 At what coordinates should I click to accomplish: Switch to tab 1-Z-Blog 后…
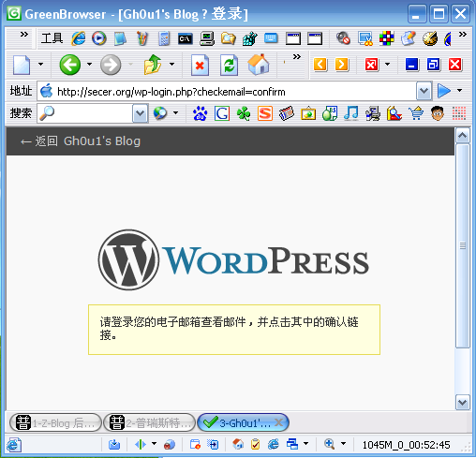click(55, 423)
